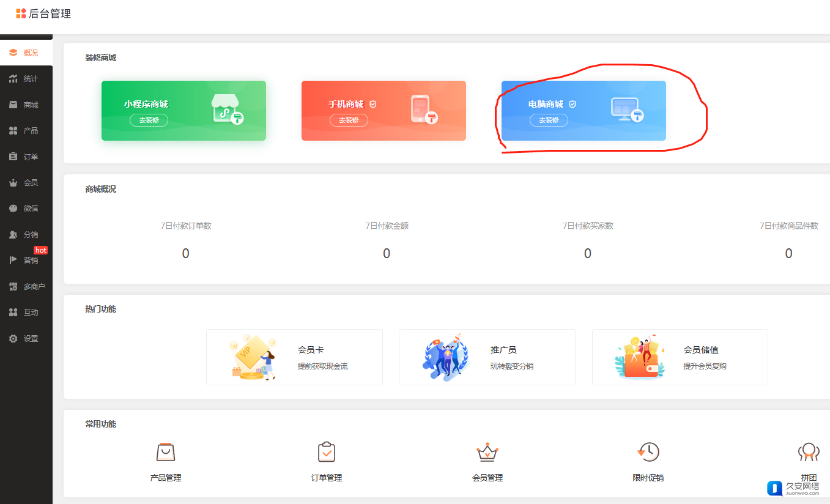The height and width of the screenshot is (504, 830).
Task: Click the 订单管理 label
Action: (x=327, y=478)
